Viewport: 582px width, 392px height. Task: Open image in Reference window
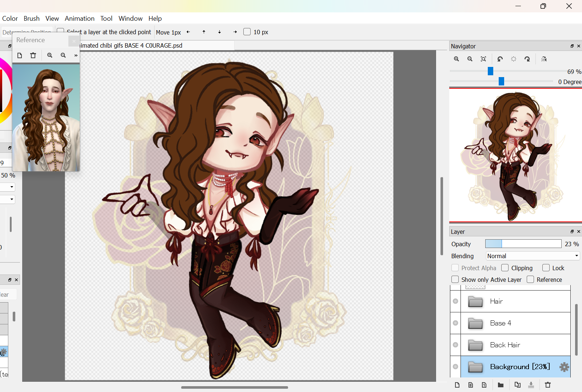click(20, 55)
